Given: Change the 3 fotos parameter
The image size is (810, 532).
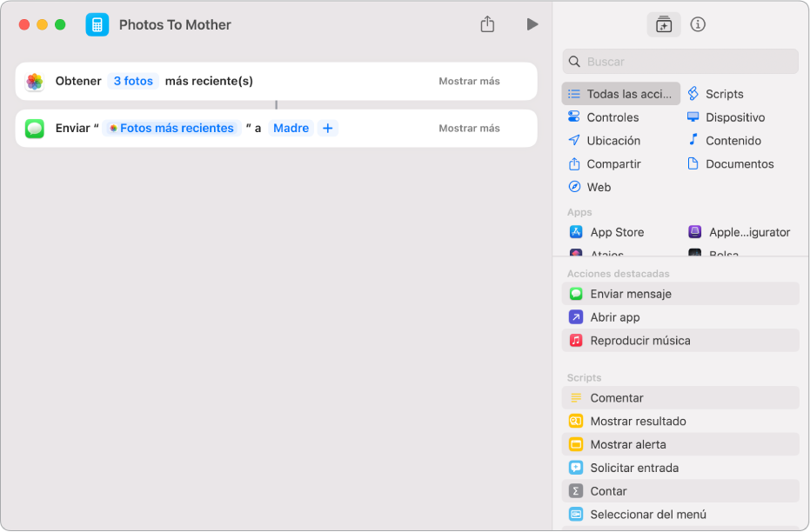Looking at the screenshot, I should coord(133,81).
